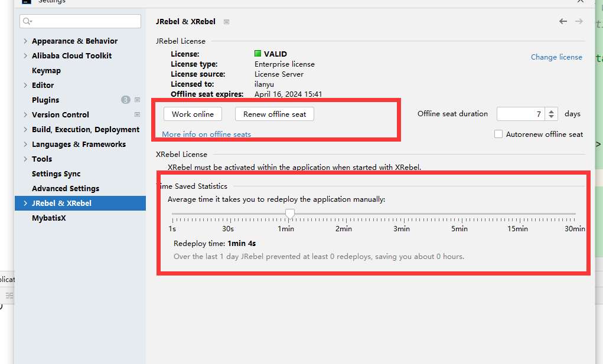The height and width of the screenshot is (364, 603).
Task: Expand the Editor section
Action: 25,85
